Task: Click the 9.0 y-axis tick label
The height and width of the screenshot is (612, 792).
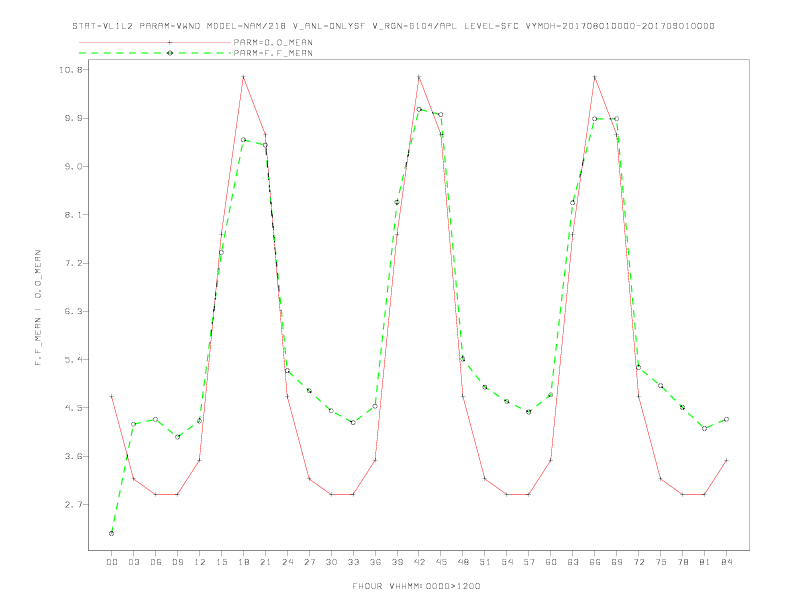Action: tap(74, 167)
